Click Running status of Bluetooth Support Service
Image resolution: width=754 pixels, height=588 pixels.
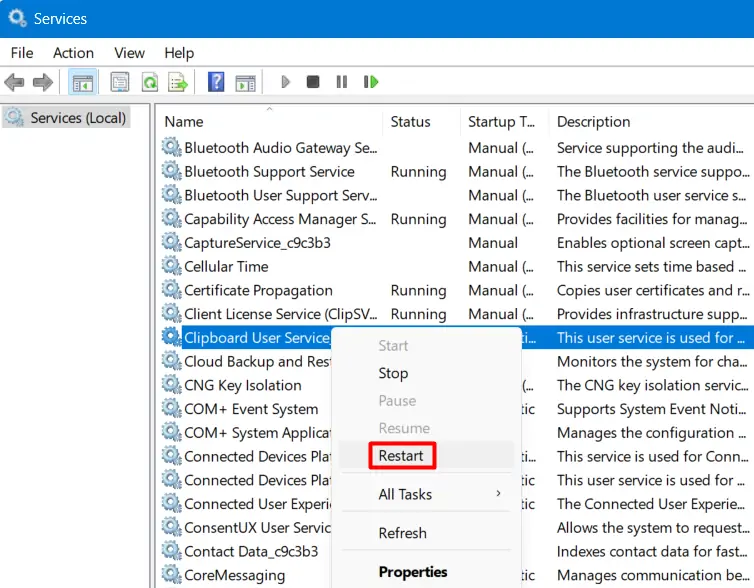(x=418, y=172)
